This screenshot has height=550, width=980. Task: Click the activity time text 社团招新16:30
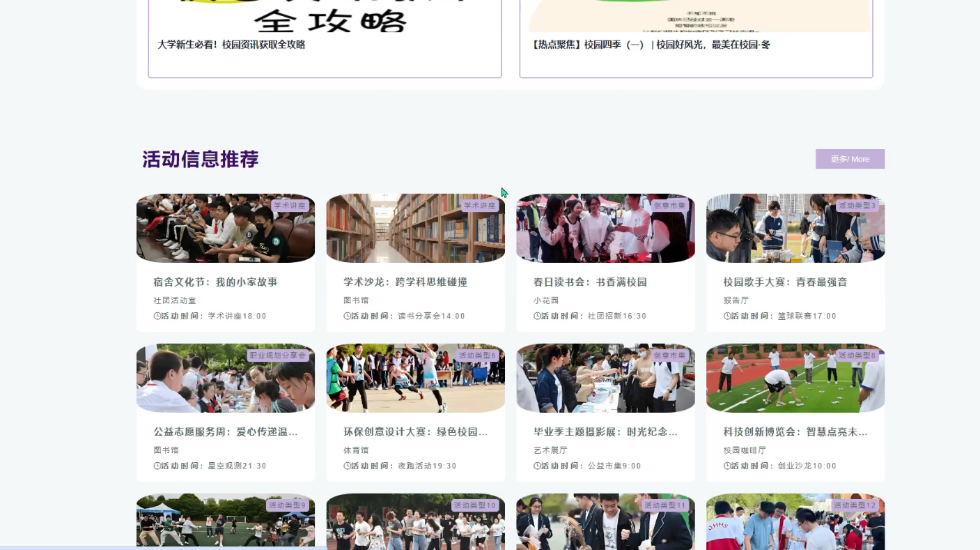pyautogui.click(x=618, y=316)
